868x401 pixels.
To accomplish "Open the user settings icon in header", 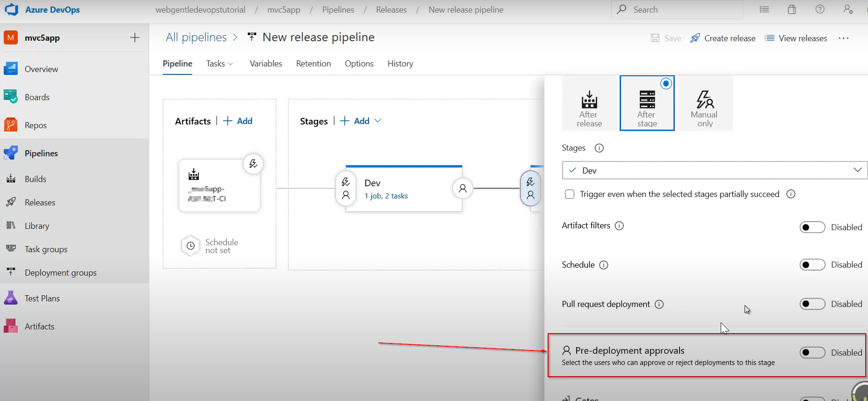I will (848, 9).
